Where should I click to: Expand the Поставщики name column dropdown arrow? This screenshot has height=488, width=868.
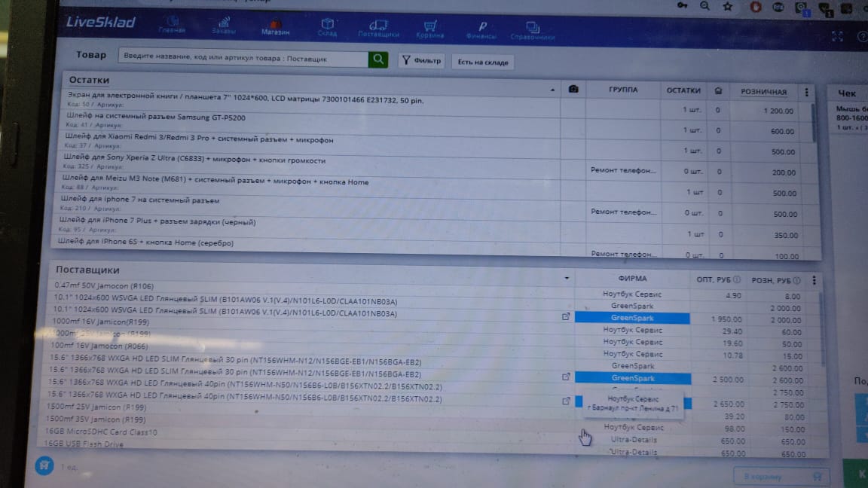pyautogui.click(x=567, y=278)
